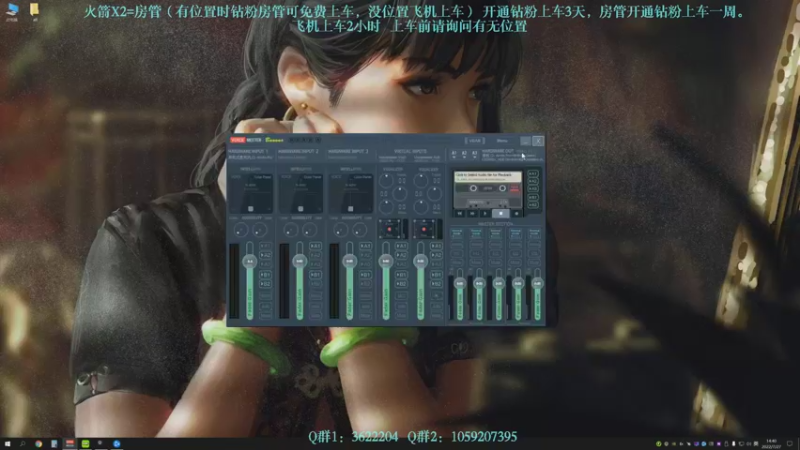Open A1 hardware out device dropdown
This screenshot has width=800, height=450.
coord(454,154)
